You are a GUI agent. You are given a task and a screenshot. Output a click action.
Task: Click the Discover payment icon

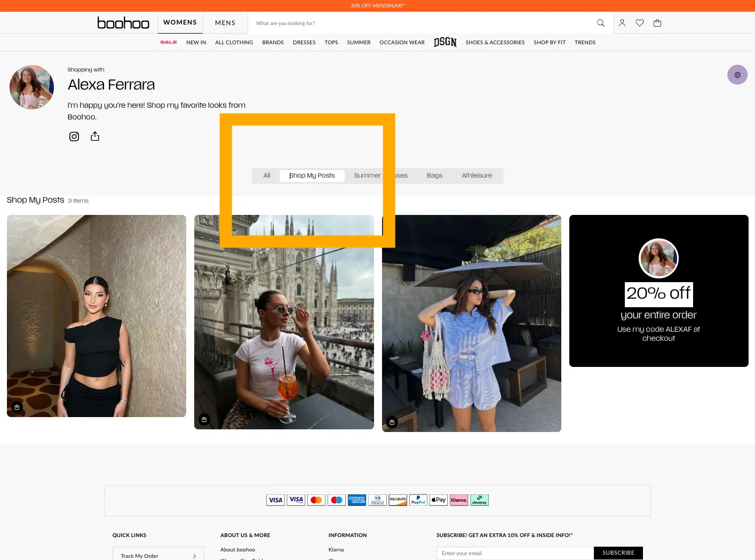pyautogui.click(x=398, y=500)
